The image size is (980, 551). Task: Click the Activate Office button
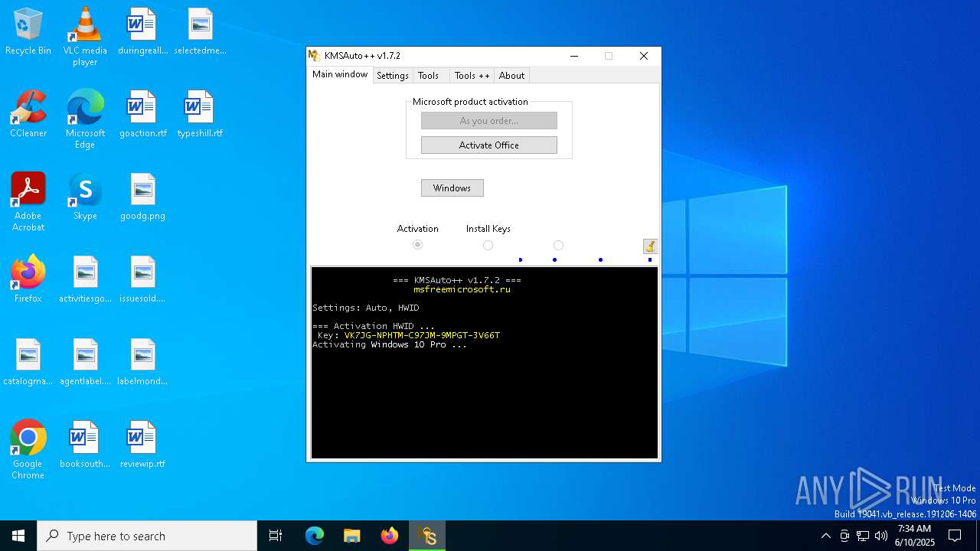pyautogui.click(x=489, y=145)
